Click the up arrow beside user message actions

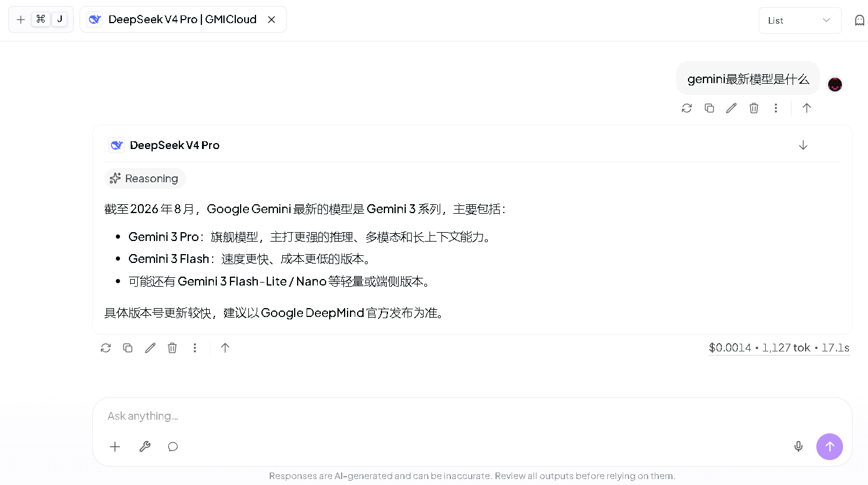807,108
